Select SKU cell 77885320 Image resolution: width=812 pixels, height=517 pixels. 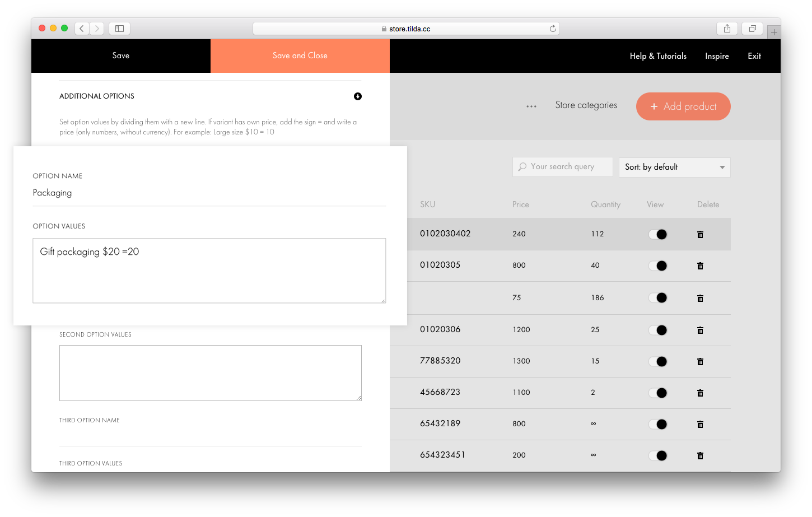(x=440, y=361)
